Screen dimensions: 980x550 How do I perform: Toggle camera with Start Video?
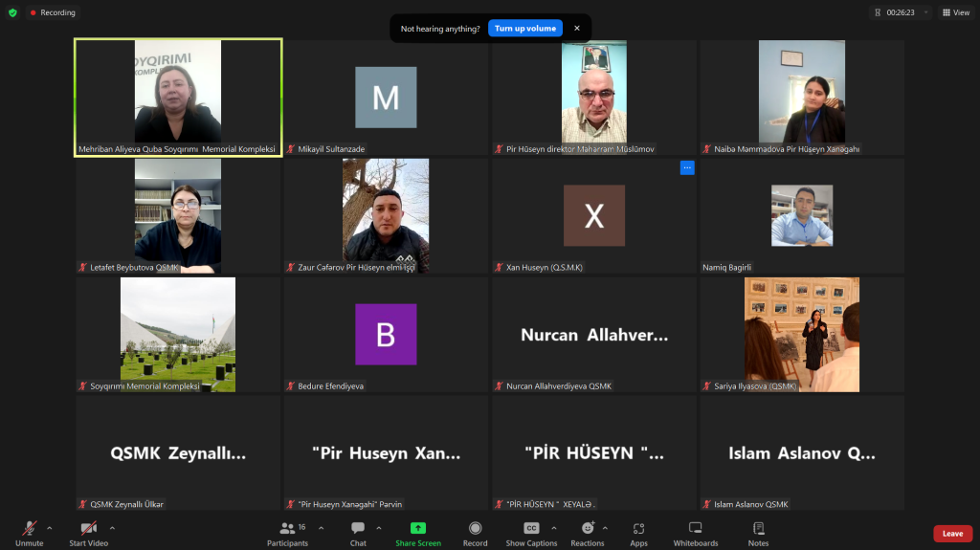point(89,535)
